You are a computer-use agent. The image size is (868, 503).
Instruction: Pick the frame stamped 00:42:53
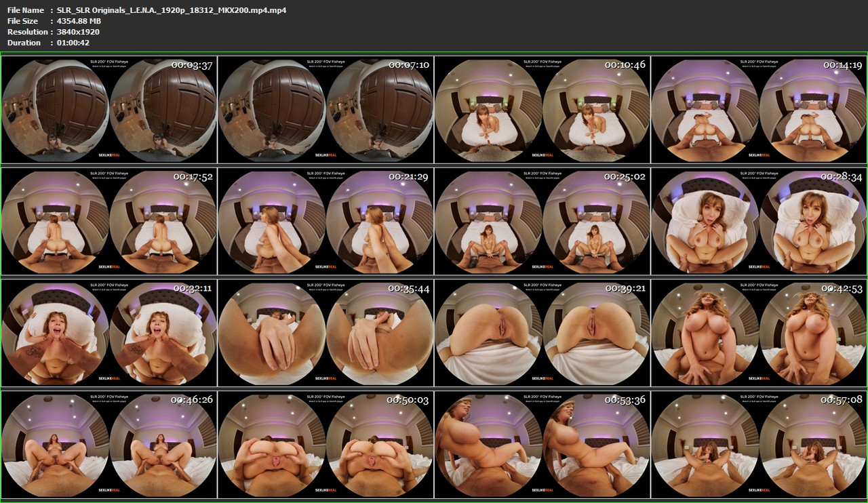click(759, 334)
